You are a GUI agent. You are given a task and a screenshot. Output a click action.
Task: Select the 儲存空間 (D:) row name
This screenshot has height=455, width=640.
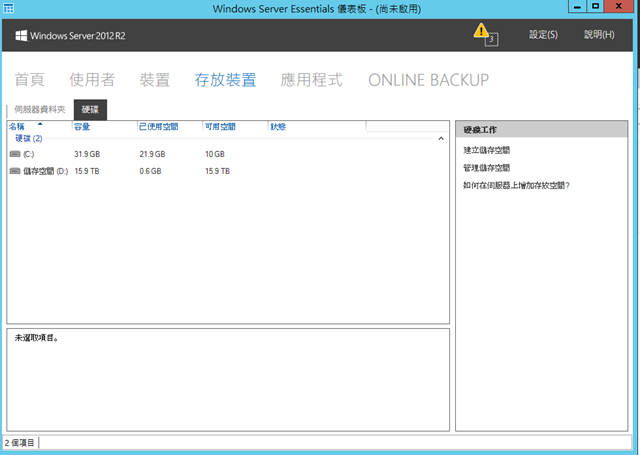[x=46, y=171]
